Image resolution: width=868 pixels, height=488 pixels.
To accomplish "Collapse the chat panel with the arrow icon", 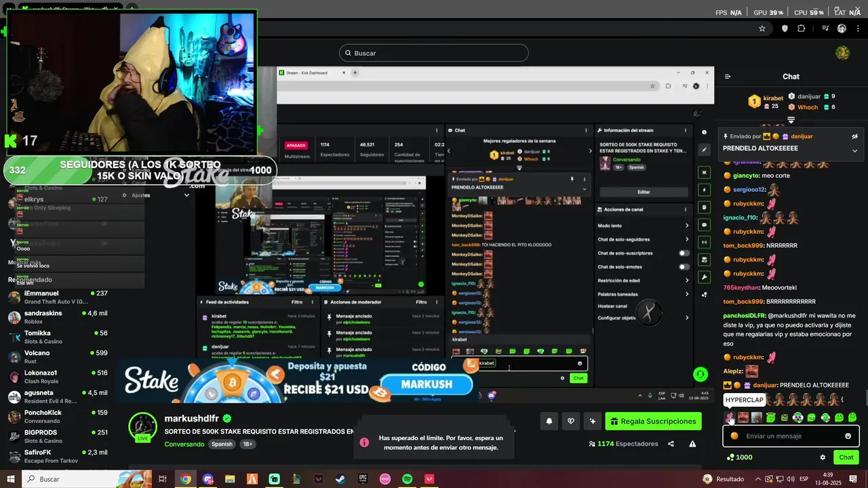I will tap(728, 77).
